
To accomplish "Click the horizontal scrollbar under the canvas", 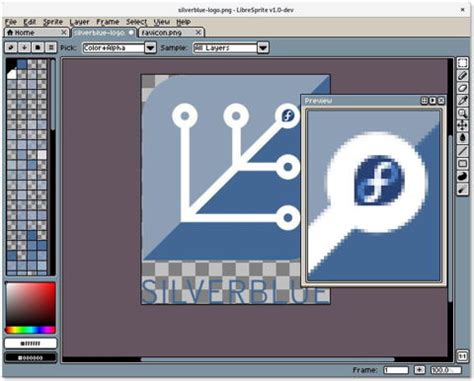I will (268, 359).
